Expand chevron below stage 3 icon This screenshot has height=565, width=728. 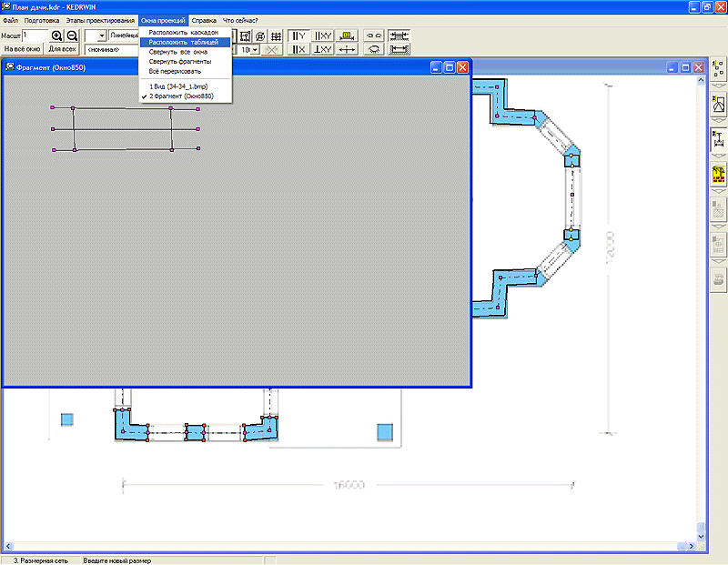(718, 156)
